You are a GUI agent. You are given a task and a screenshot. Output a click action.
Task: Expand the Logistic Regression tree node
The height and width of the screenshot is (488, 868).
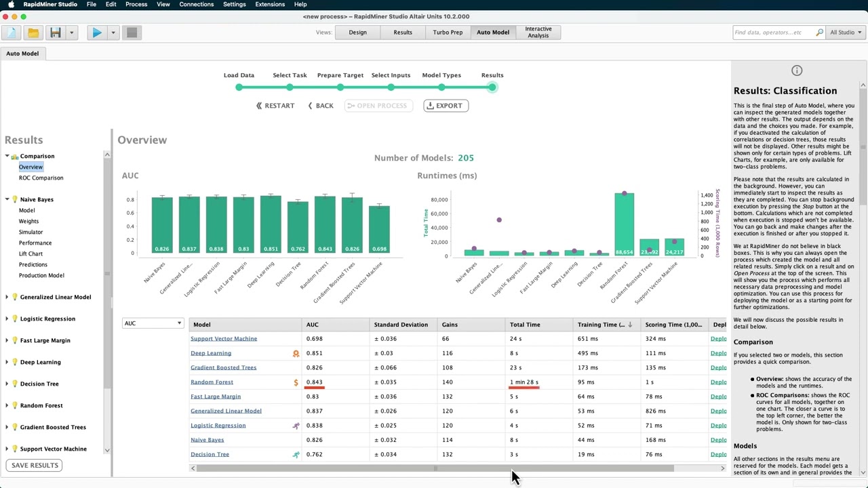[7, 319]
